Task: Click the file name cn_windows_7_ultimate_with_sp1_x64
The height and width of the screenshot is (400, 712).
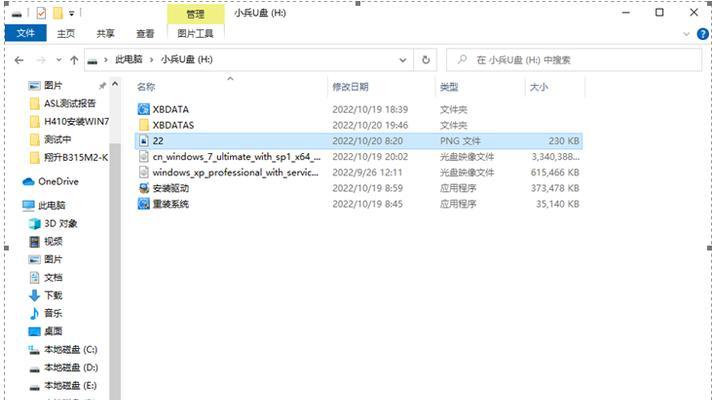Action: [x=237, y=157]
